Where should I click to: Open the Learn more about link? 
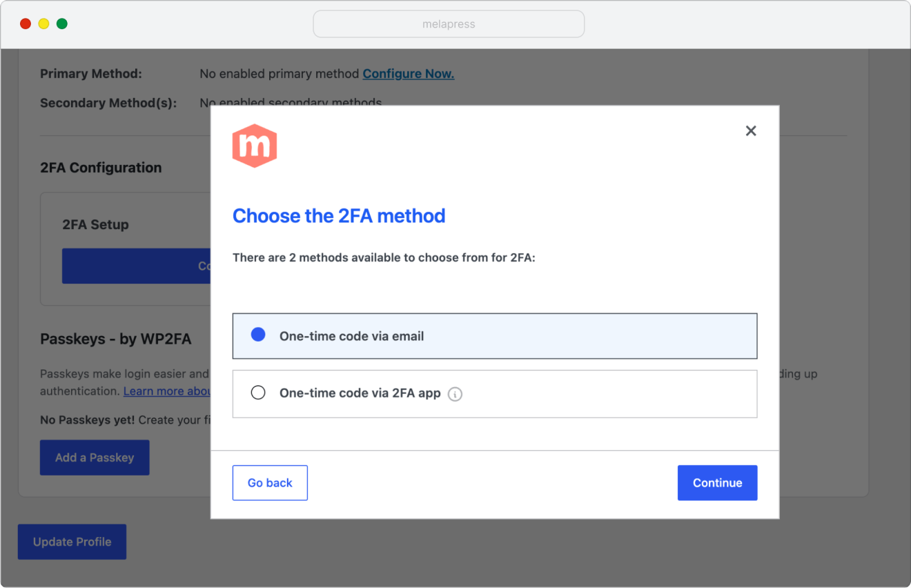point(167,391)
